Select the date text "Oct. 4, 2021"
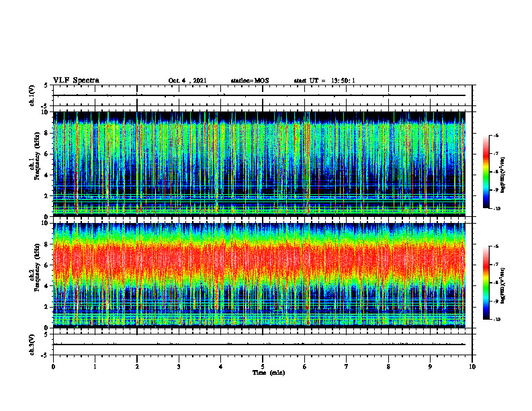 tap(187, 81)
